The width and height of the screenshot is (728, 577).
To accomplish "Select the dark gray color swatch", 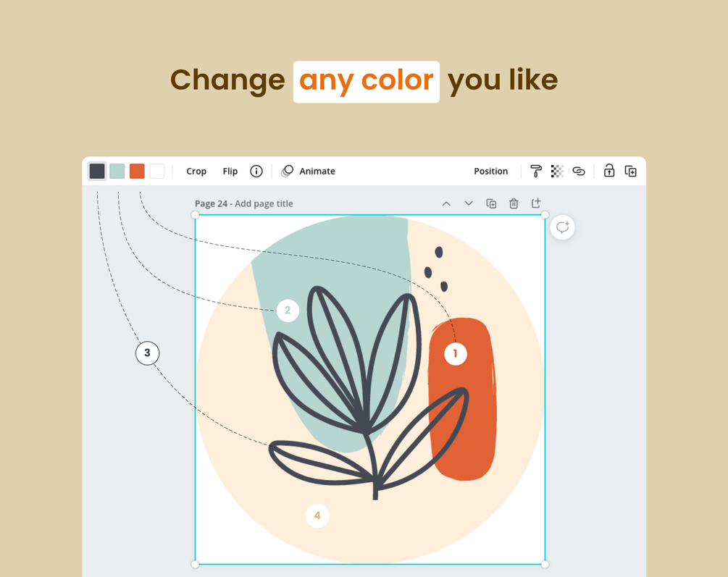I will [97, 172].
